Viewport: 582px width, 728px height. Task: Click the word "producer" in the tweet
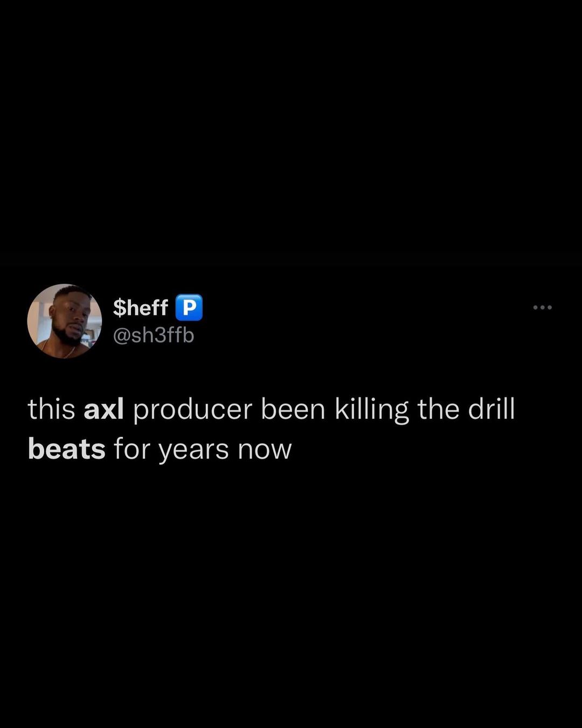click(x=192, y=410)
